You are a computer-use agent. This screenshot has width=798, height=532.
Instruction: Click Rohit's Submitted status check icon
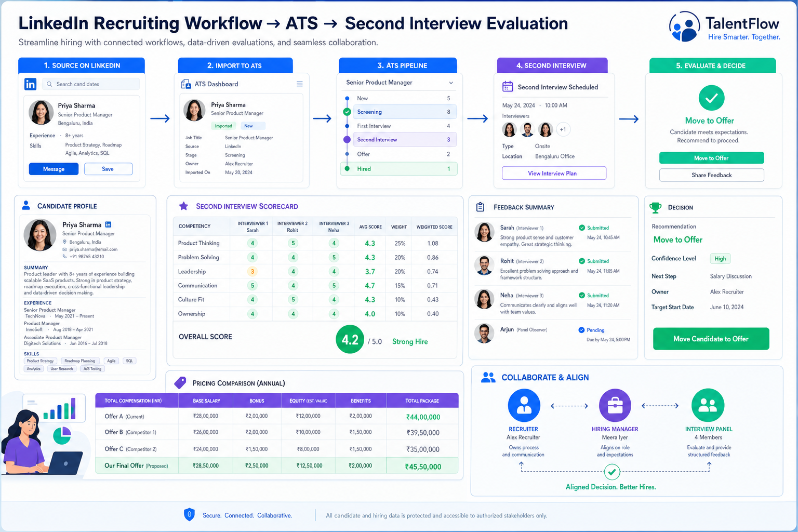[582, 261]
